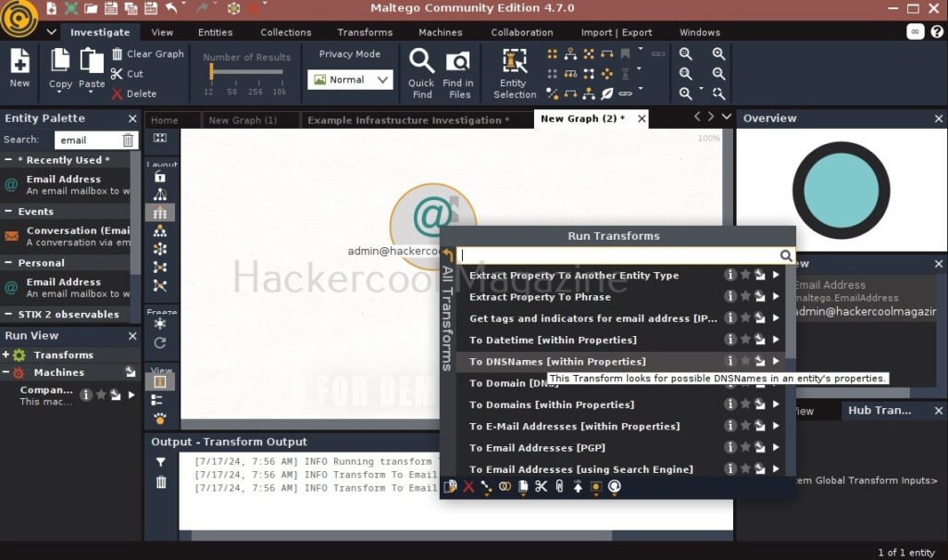Viewport: 948px width, 560px height.
Task: Open the Entities ribbon tab
Action: pyautogui.click(x=215, y=32)
